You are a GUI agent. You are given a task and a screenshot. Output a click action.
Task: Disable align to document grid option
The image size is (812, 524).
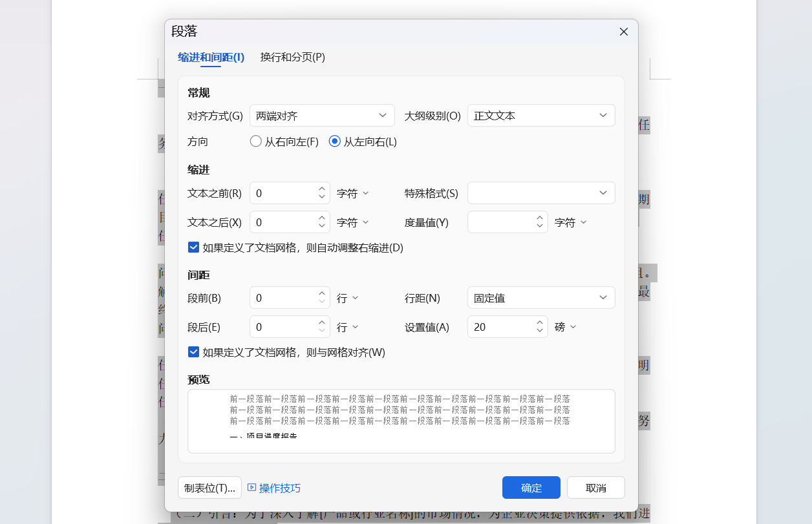point(193,351)
